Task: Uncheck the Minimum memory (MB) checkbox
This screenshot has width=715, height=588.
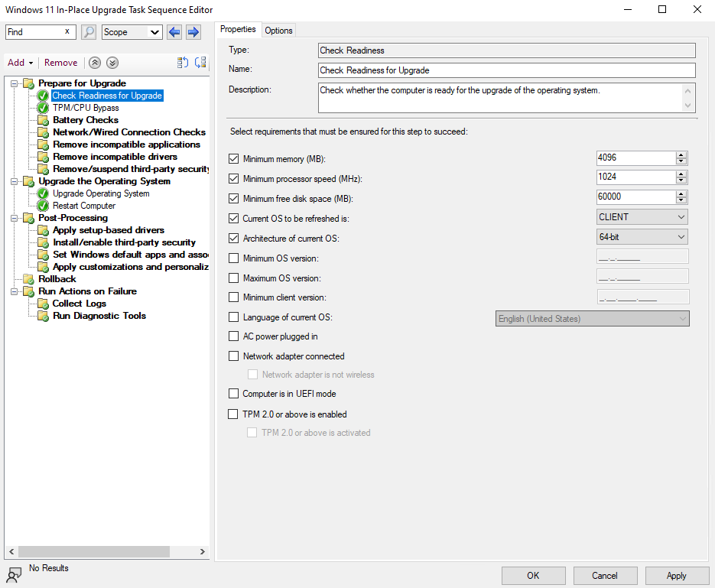Action: click(234, 159)
